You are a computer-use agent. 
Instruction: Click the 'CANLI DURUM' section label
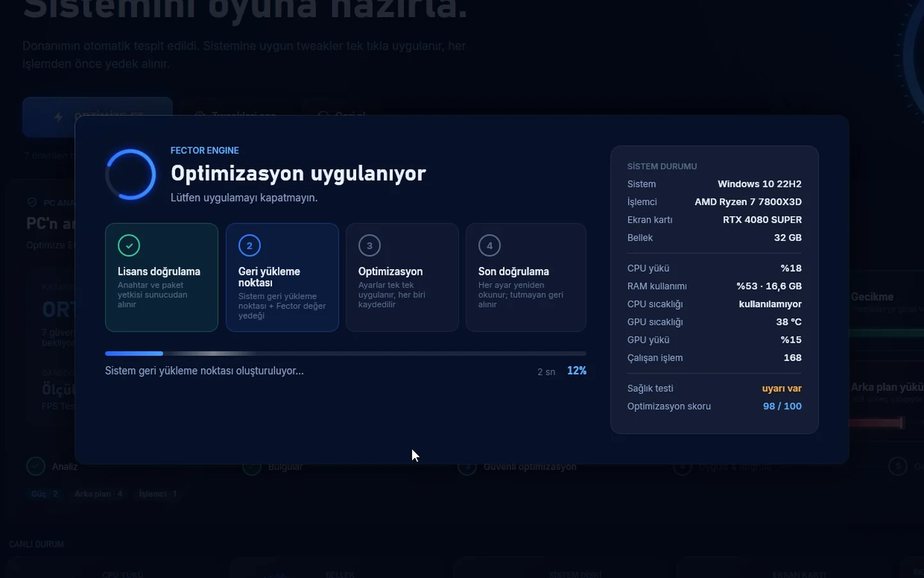(37, 544)
